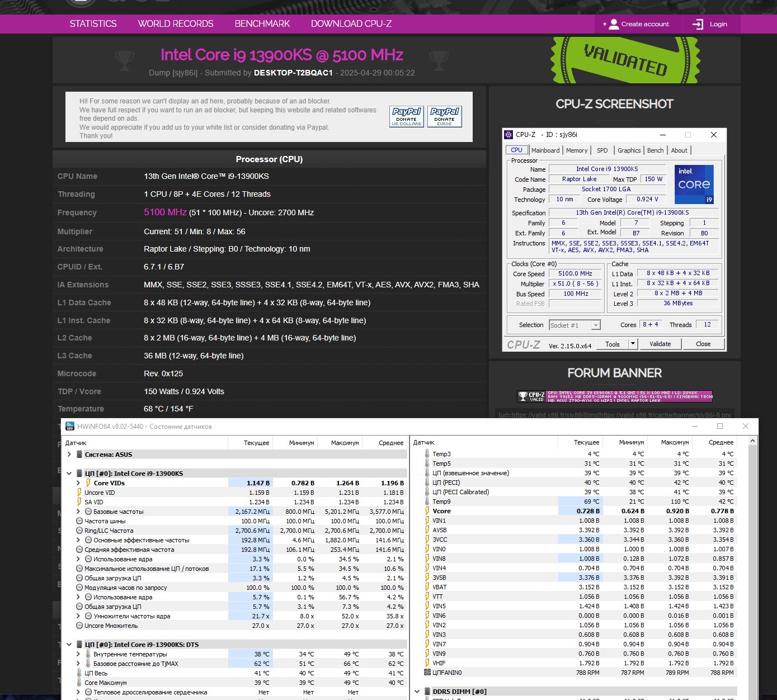
Task: Click the lightning icon next to VTT
Action: click(x=427, y=597)
